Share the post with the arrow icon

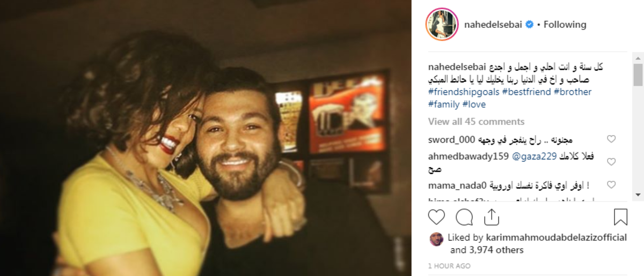point(492,217)
